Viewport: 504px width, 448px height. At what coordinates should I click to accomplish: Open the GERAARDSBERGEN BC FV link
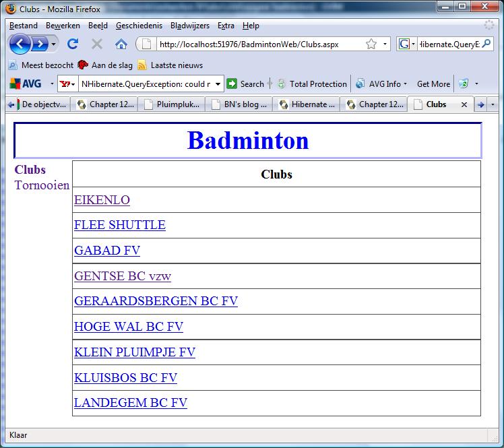pos(156,301)
